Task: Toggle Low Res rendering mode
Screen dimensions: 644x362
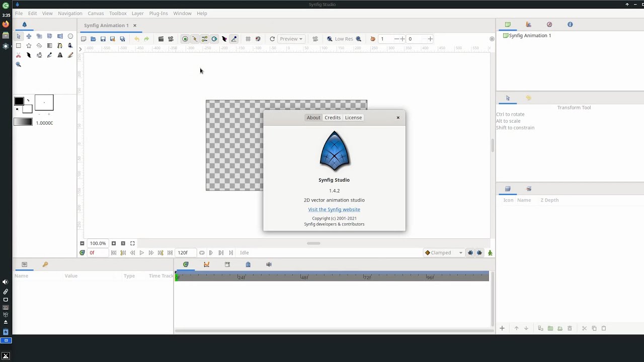Action: pos(344,39)
